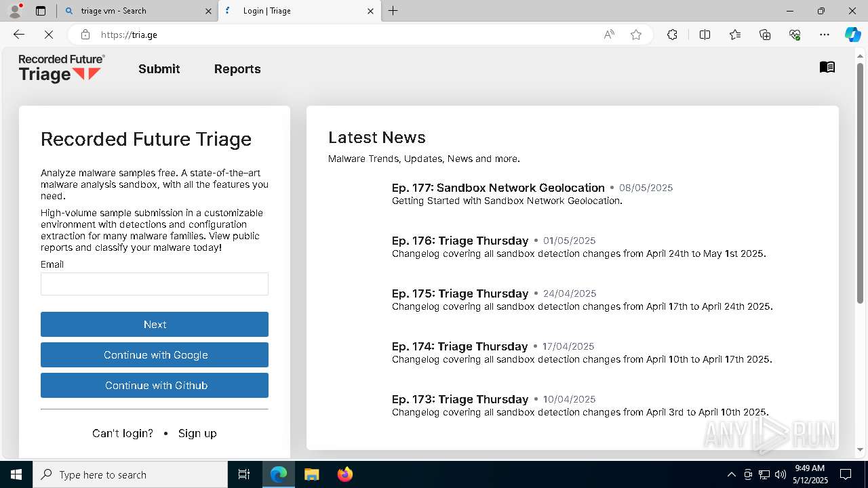Open the Extensions puzzle icon
The width and height of the screenshot is (868, 488).
tap(672, 35)
